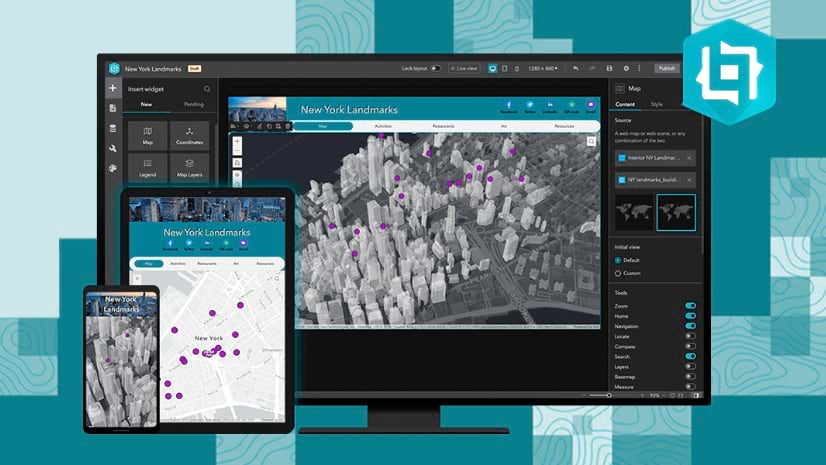Switch to the New widgets tab

[x=146, y=104]
